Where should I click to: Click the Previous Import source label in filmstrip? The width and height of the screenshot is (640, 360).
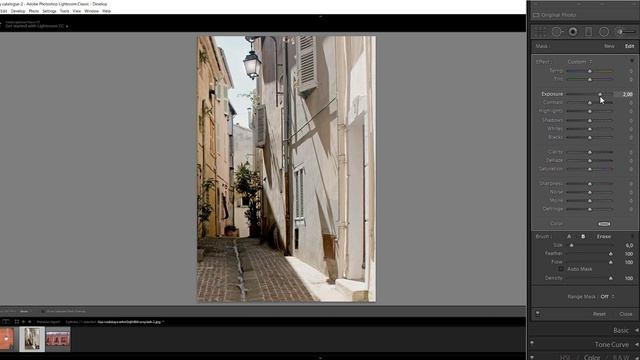48,322
